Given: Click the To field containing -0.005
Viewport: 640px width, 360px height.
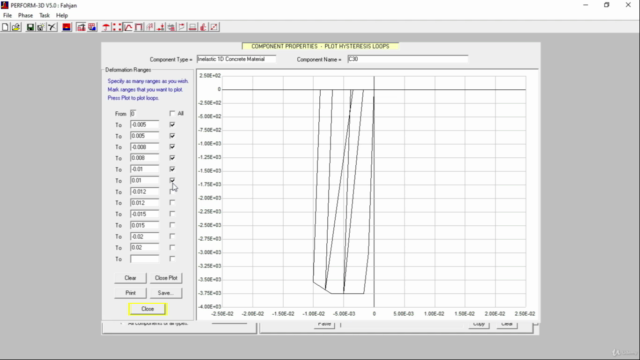Looking at the screenshot, I should point(144,124).
